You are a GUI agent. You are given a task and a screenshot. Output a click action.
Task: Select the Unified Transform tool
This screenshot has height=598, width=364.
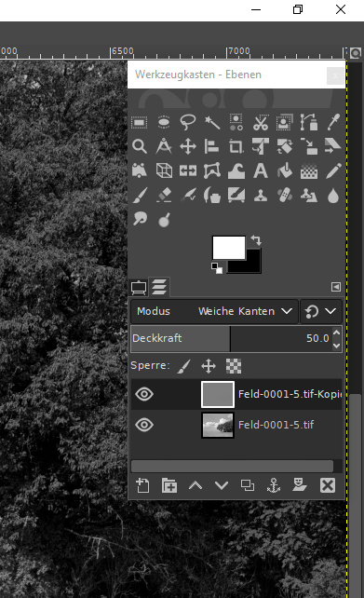click(x=261, y=146)
